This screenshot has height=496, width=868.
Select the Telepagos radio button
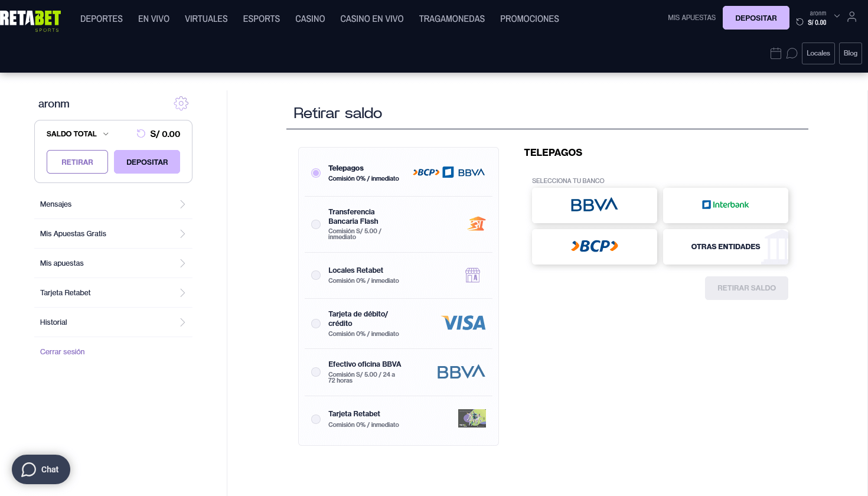pyautogui.click(x=316, y=173)
